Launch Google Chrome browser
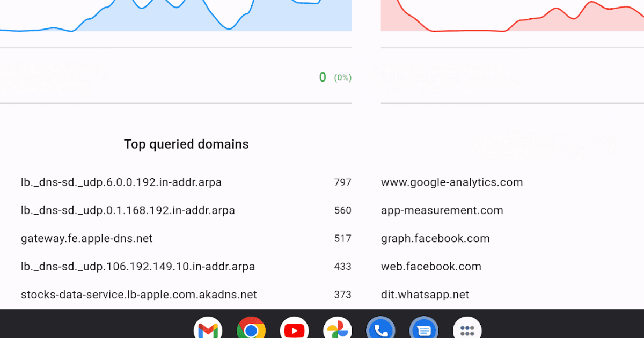This screenshot has height=338, width=644. [x=251, y=328]
